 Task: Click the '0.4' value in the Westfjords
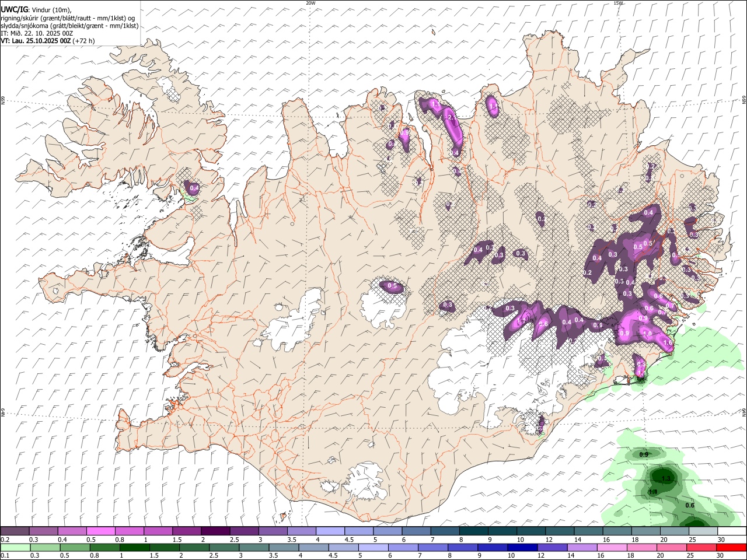coord(194,188)
